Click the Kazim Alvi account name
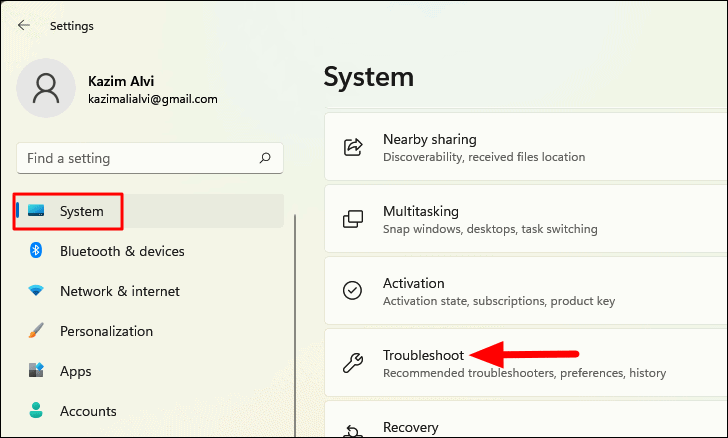This screenshot has height=438, width=728. click(121, 81)
